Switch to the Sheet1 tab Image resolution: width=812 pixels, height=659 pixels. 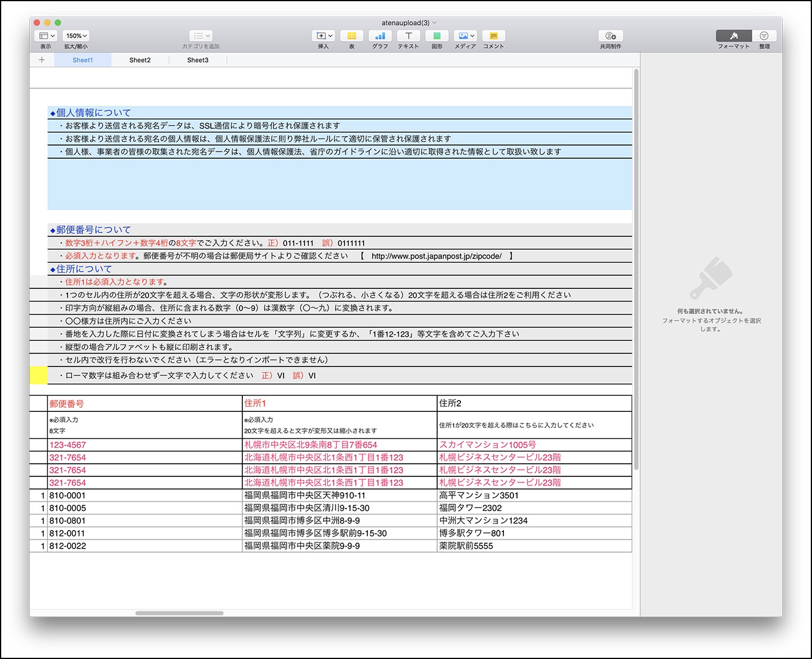82,60
